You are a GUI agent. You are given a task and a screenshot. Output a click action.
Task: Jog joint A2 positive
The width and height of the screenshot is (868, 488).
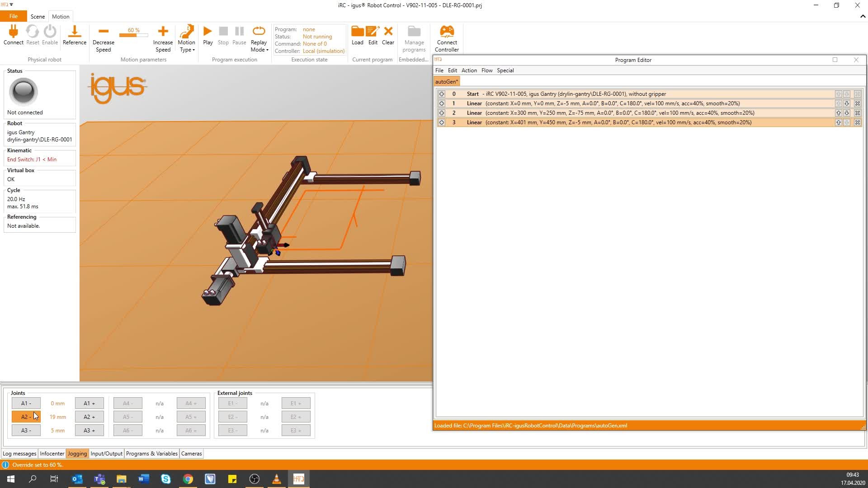90,417
